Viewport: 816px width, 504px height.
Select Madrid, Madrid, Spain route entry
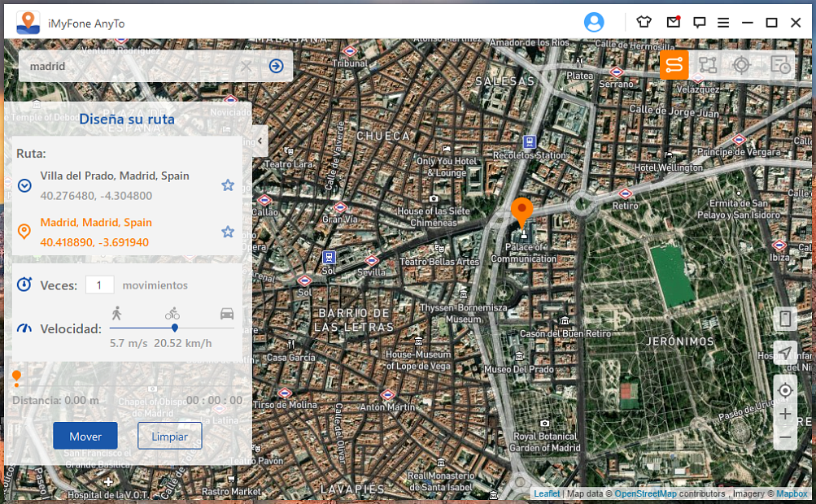96,222
